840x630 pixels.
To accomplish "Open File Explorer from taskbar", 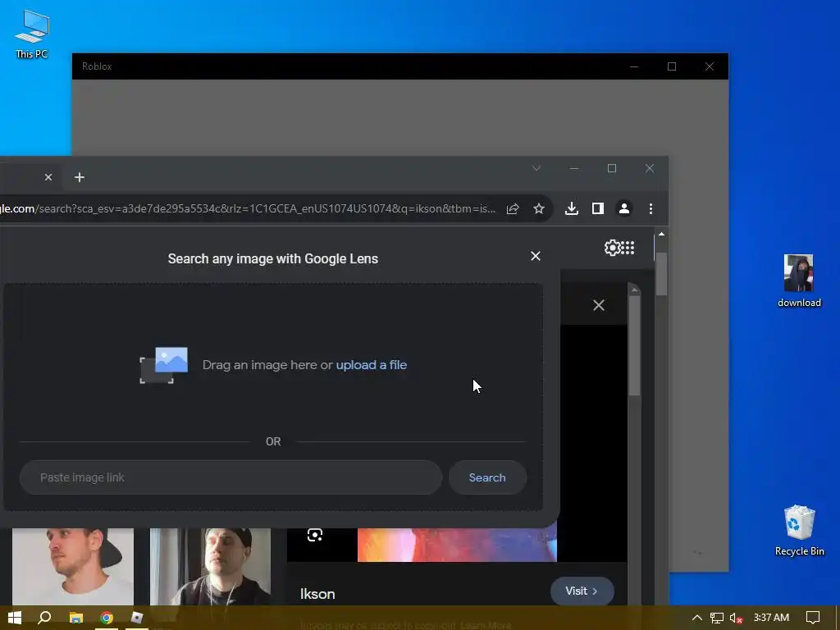I will [76, 618].
